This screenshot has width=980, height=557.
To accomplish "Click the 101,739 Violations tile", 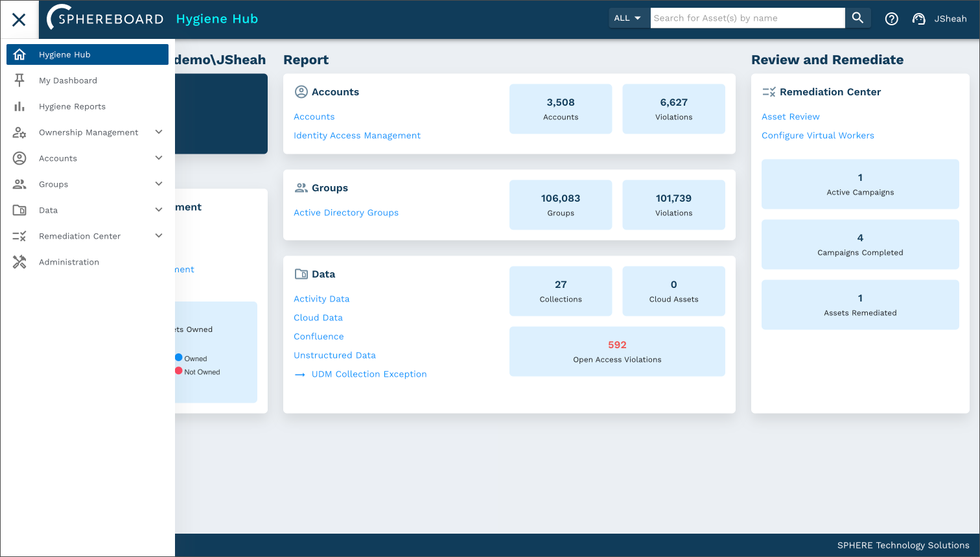I will pyautogui.click(x=674, y=205).
